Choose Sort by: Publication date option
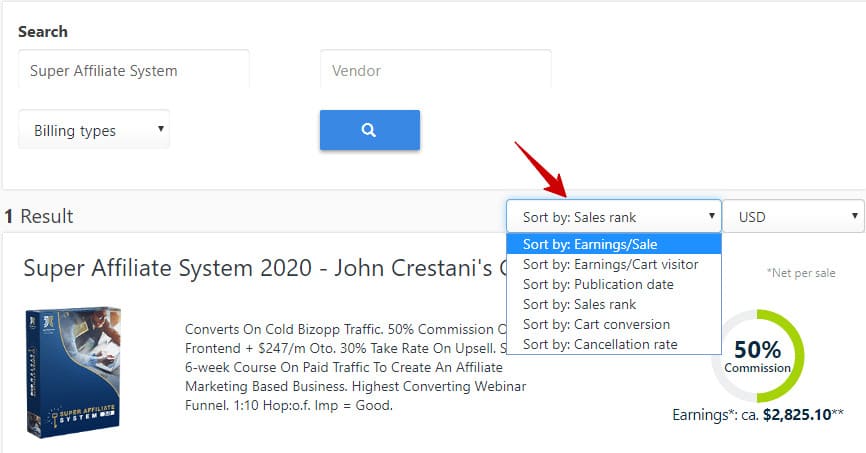Image resolution: width=866 pixels, height=453 pixels. tap(614, 284)
